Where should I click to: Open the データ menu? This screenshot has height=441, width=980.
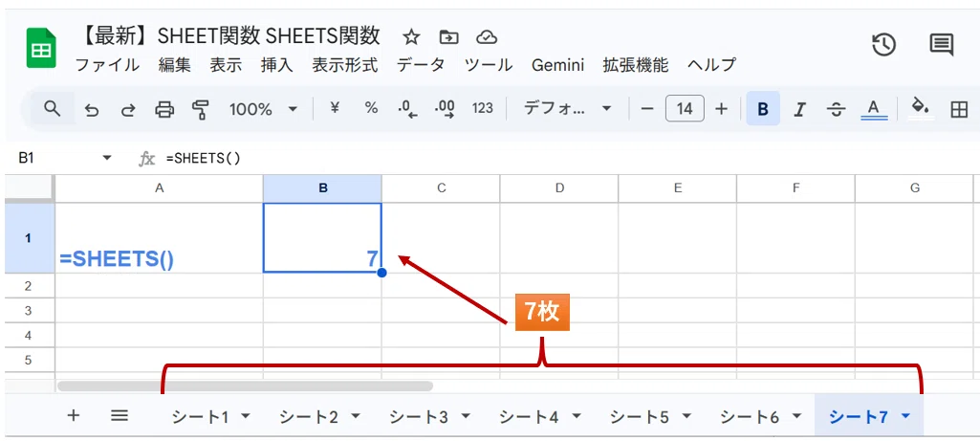point(421,64)
